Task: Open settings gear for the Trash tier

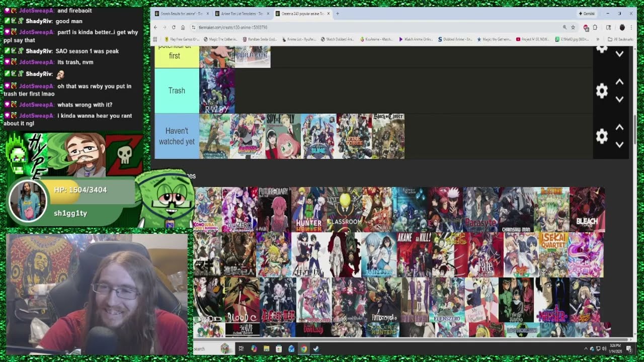Action: [602, 91]
